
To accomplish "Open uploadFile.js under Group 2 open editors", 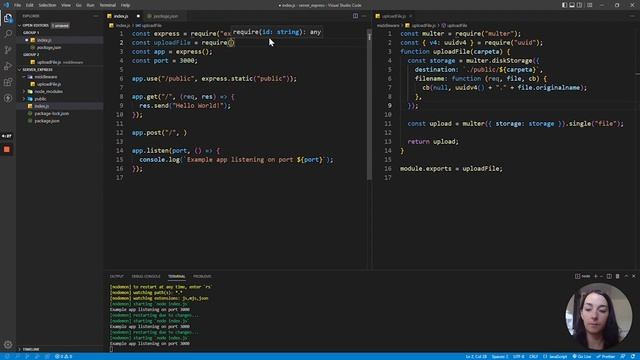I will coord(60,62).
